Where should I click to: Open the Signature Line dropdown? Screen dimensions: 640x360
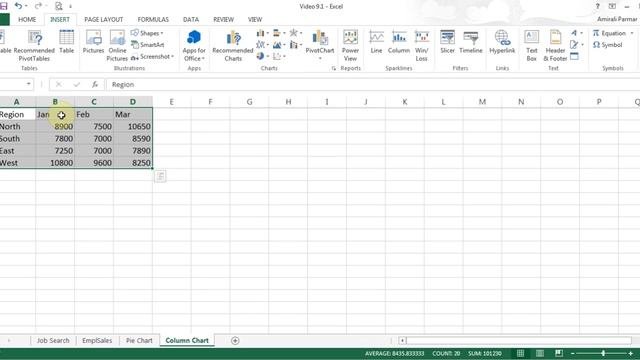pyautogui.click(x=582, y=44)
